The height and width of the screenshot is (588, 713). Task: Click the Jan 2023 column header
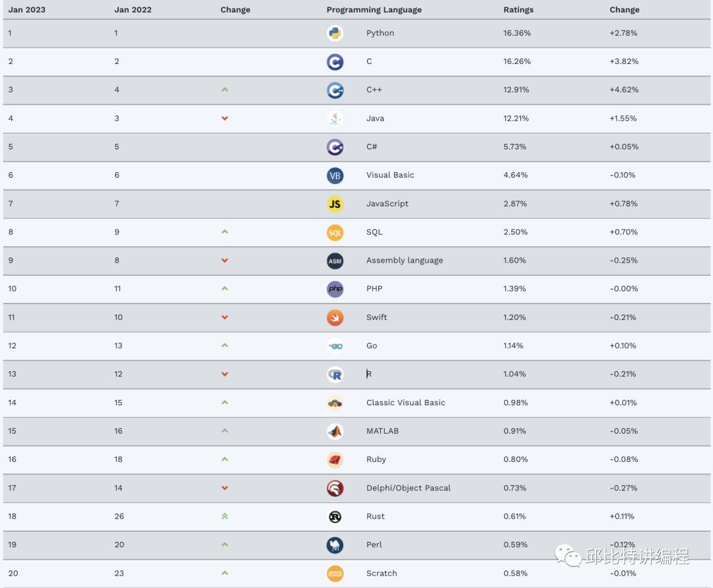click(x=26, y=10)
